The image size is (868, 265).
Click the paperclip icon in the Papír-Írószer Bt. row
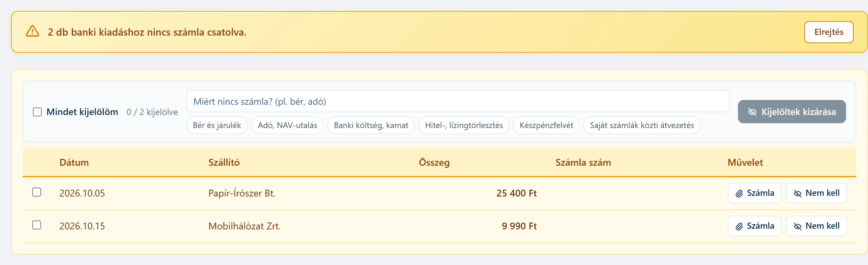pyautogui.click(x=739, y=194)
